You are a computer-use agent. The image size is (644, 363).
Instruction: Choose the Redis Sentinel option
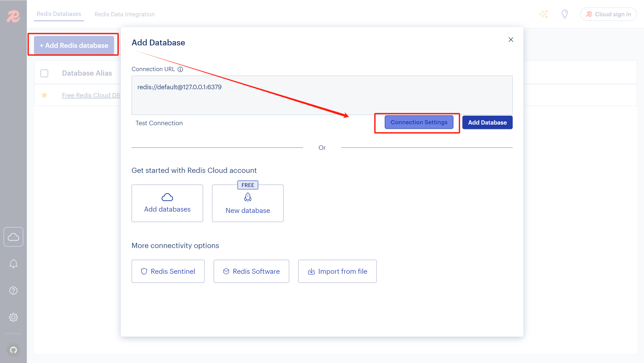(168, 271)
